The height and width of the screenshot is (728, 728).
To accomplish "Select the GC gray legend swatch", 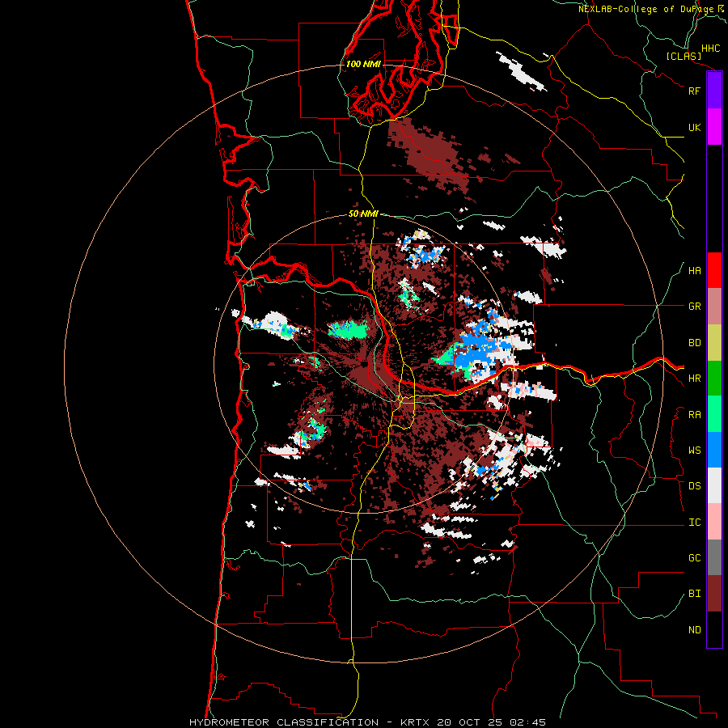I will 714,557.
